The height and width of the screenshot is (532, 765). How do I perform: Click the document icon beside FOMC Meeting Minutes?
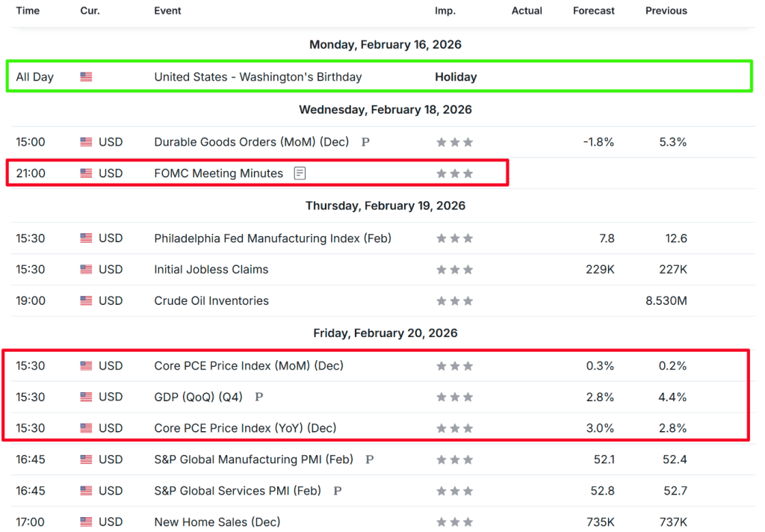[300, 173]
